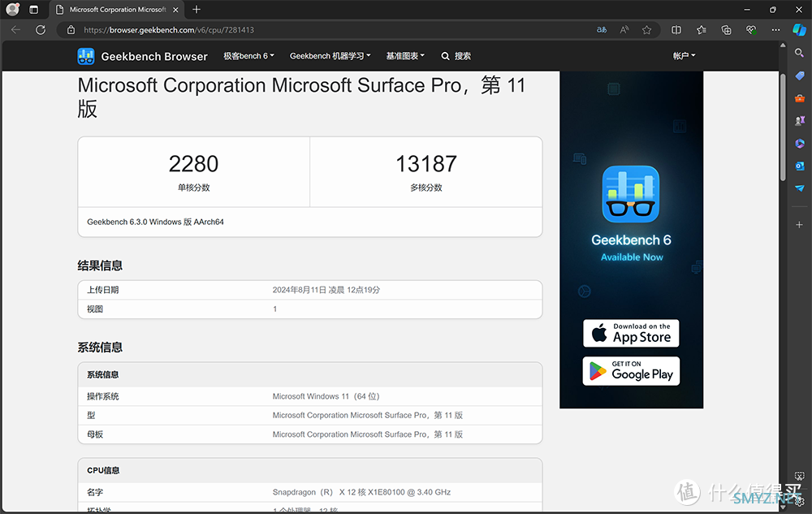Click the Geekbench 6.3.0 Windows version text
The width and height of the screenshot is (812, 514).
[155, 222]
